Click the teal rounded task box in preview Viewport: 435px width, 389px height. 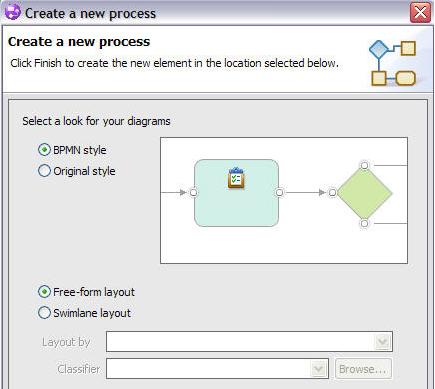(x=236, y=193)
